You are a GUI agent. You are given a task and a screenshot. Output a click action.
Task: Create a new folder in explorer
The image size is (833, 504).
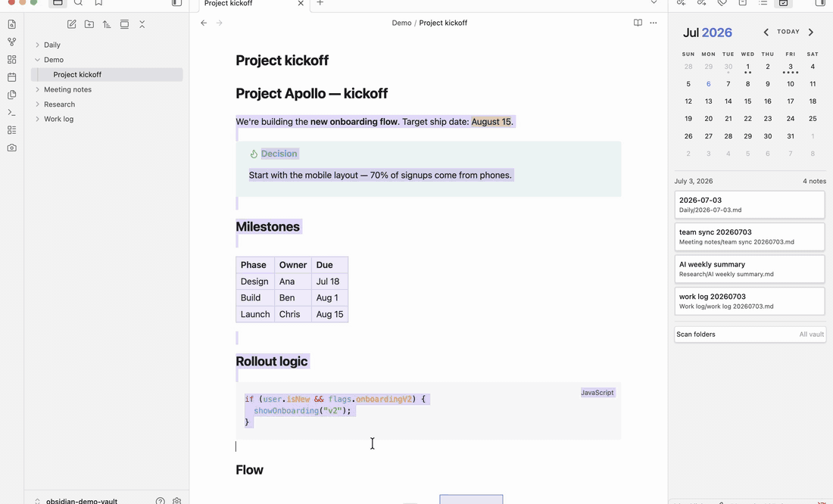89,24
